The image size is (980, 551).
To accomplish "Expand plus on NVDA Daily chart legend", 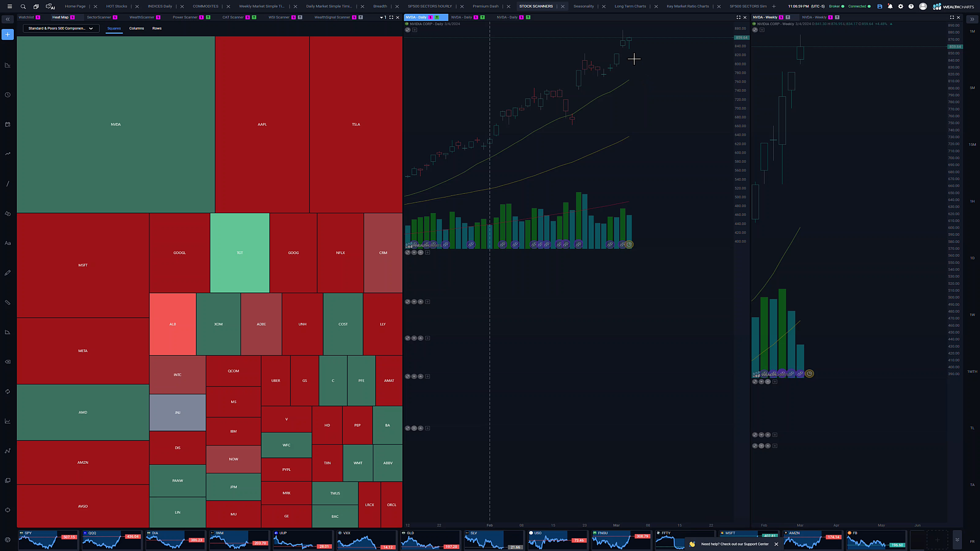I will 415,30.
